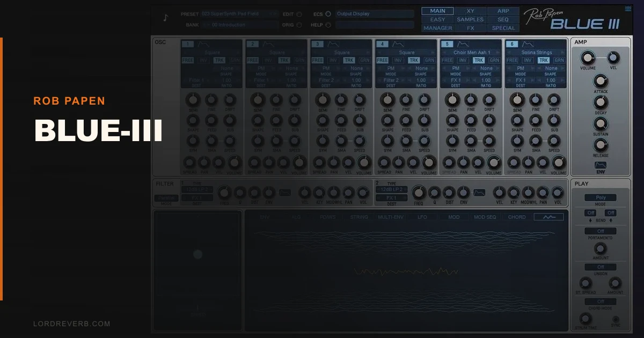This screenshot has height=338, width=644.
Task: Open the MANAGER page
Action: (437, 28)
